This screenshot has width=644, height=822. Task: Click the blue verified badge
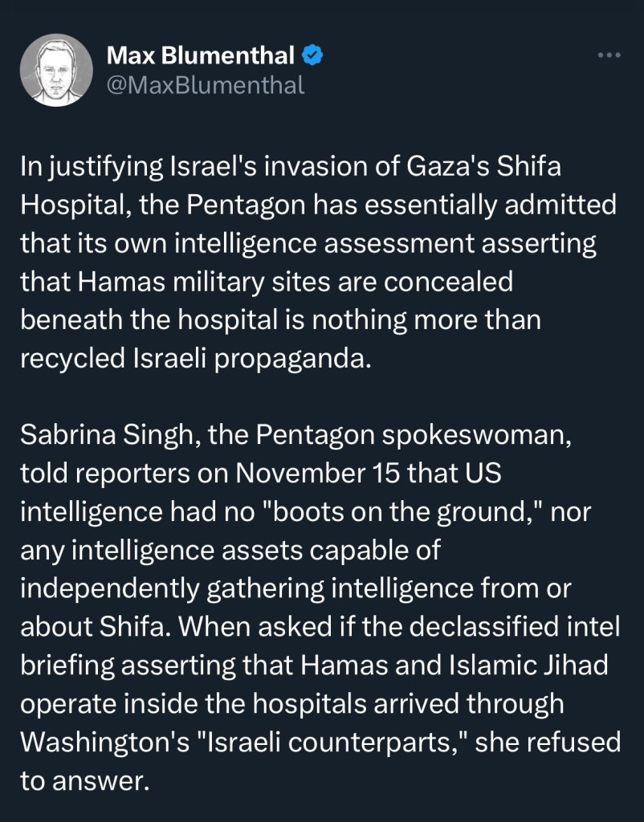pyautogui.click(x=313, y=56)
